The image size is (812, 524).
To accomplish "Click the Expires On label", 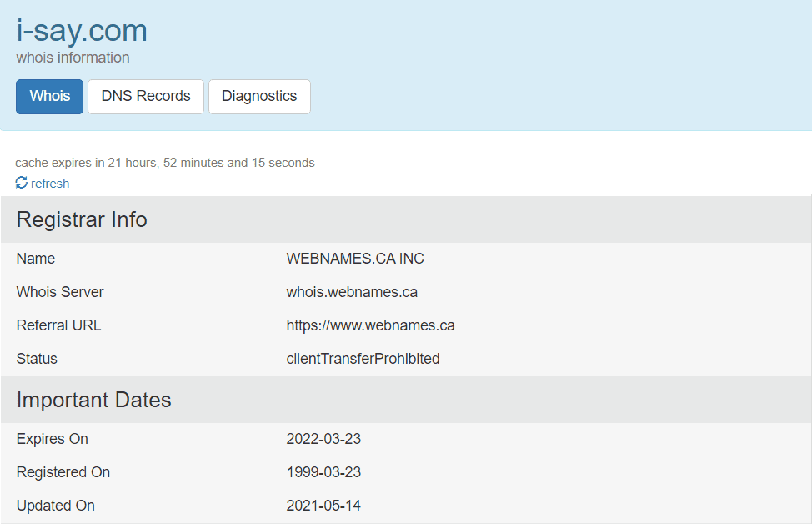I will [53, 439].
